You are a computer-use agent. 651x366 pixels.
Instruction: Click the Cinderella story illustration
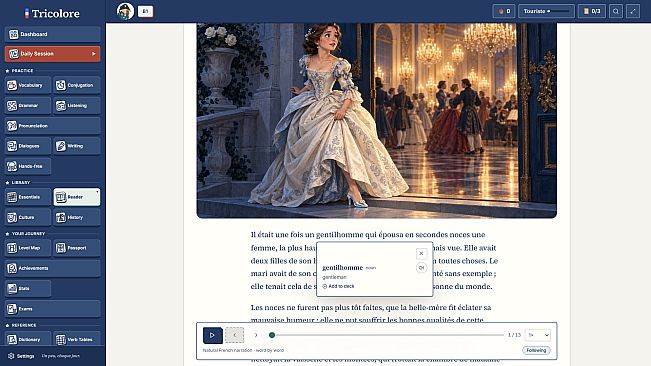377,120
